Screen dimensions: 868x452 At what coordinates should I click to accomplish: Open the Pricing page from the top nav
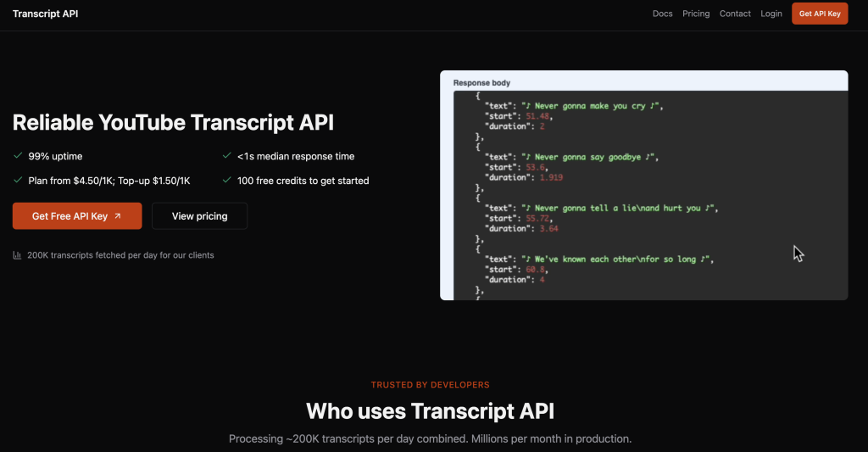696,14
